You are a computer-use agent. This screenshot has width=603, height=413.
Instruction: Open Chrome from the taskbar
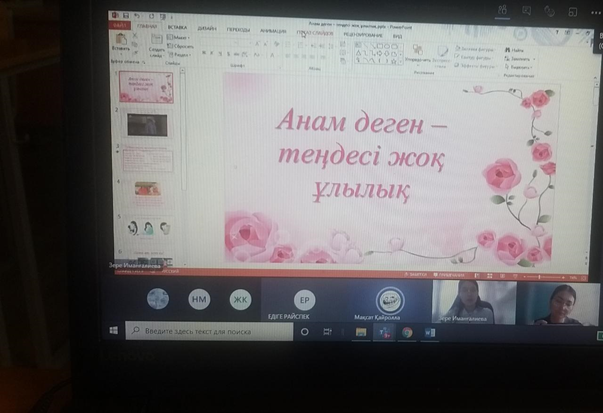pos(407,332)
